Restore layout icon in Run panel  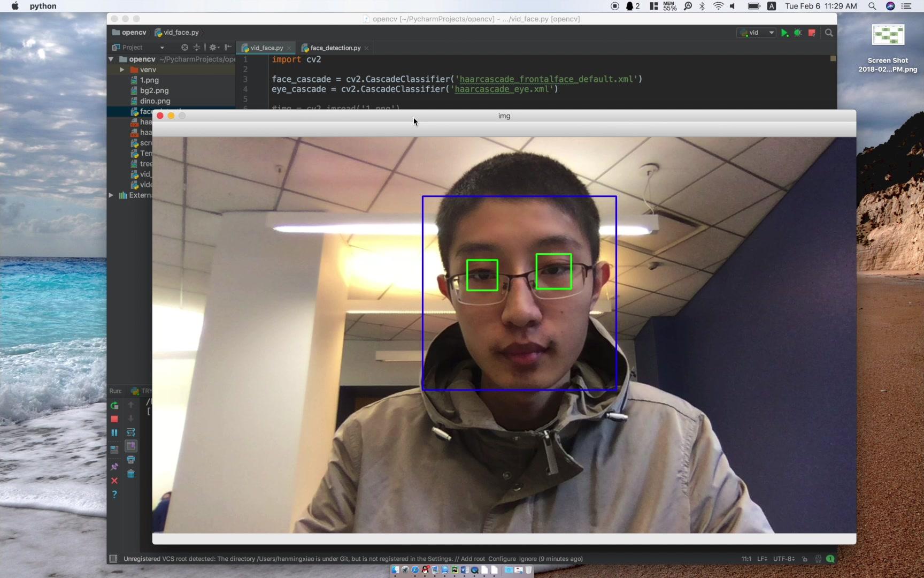pyautogui.click(x=114, y=450)
